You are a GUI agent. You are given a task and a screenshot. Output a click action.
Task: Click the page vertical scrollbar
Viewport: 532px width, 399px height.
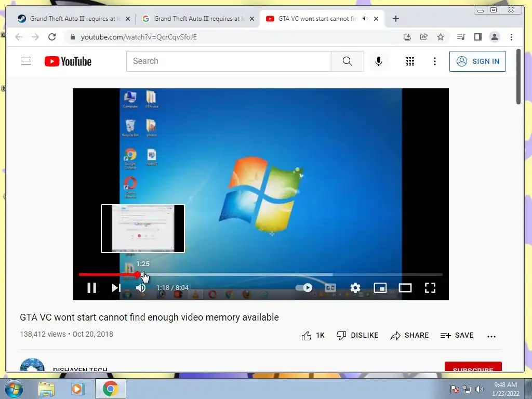[x=518, y=77]
